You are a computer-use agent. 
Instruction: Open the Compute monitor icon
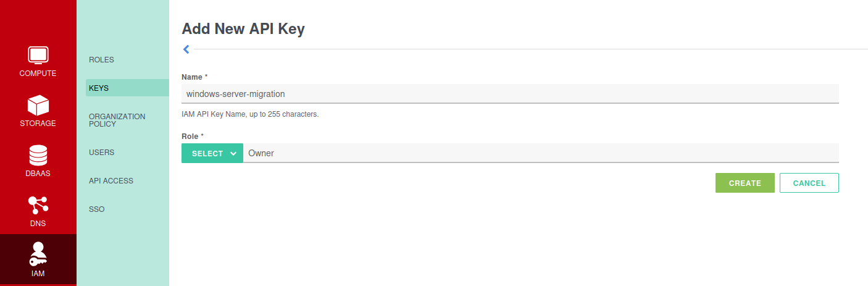point(38,55)
